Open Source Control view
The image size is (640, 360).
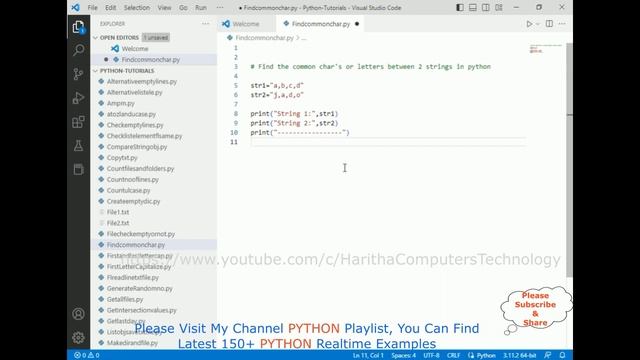click(78, 74)
